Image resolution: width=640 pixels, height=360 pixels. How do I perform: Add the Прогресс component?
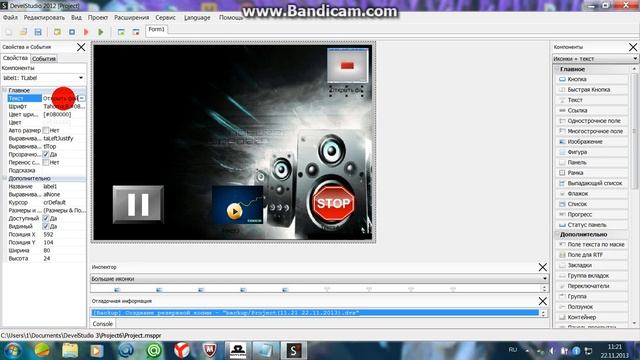point(592,214)
